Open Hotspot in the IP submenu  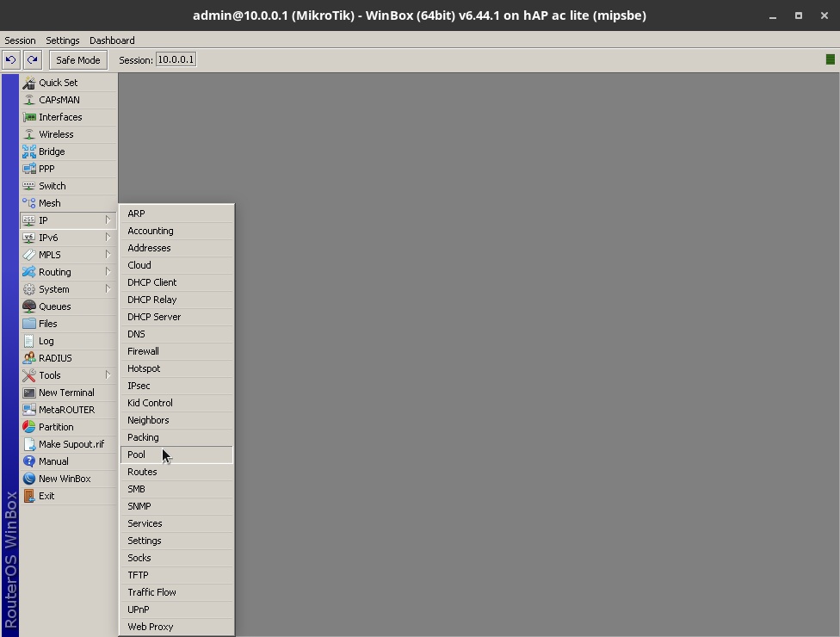click(176, 368)
